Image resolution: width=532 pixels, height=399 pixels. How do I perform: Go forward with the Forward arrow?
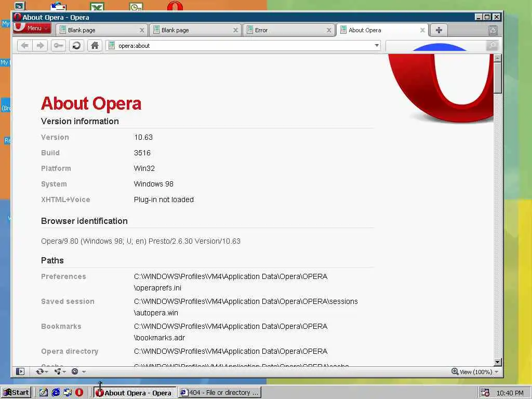tap(40, 46)
